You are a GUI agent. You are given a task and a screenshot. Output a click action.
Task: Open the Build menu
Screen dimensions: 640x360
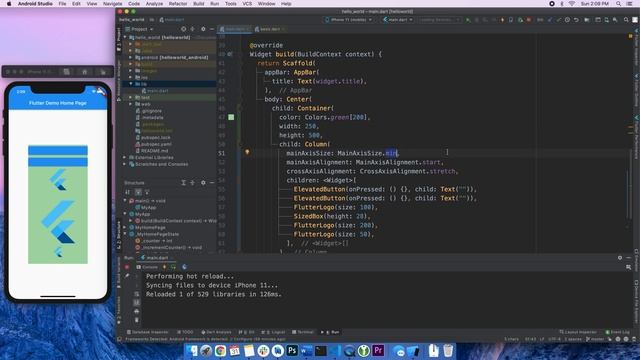click(x=199, y=4)
